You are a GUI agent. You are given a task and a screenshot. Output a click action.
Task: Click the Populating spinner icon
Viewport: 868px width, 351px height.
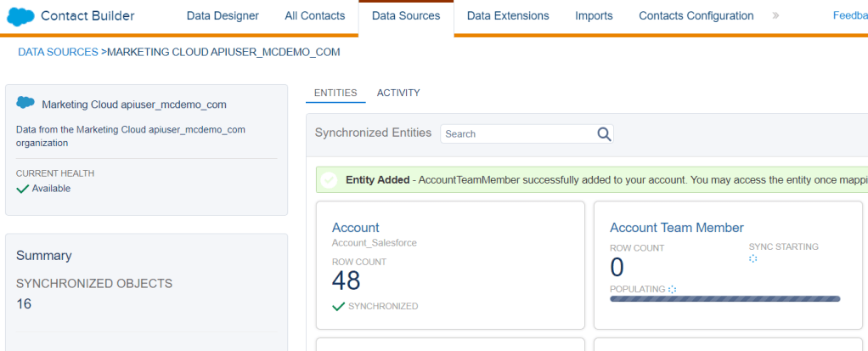coord(673,289)
